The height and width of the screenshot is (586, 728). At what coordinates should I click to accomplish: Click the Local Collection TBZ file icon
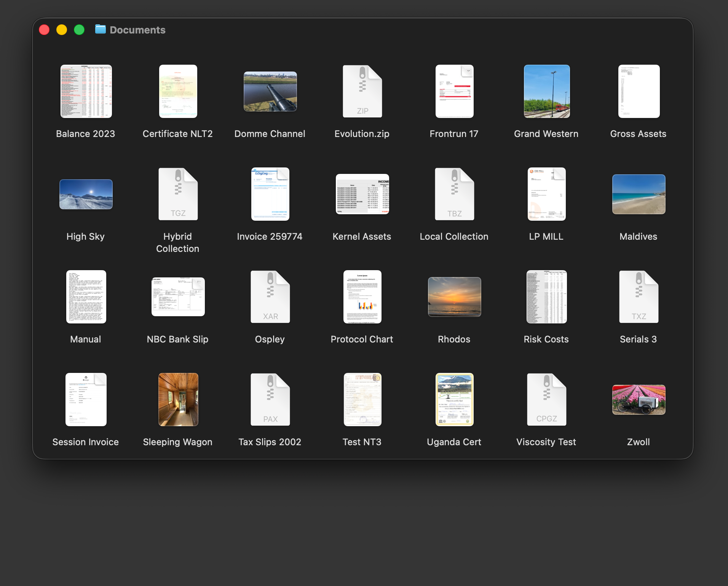pyautogui.click(x=454, y=194)
